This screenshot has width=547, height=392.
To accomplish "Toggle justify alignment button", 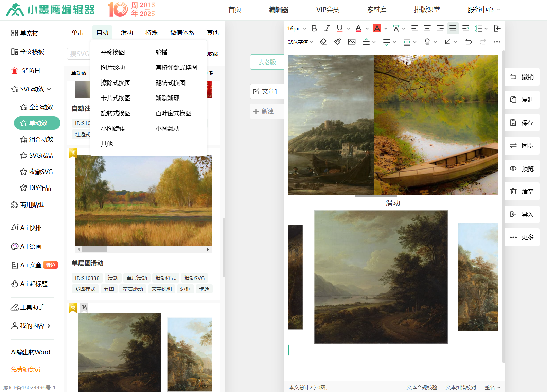I will (453, 29).
